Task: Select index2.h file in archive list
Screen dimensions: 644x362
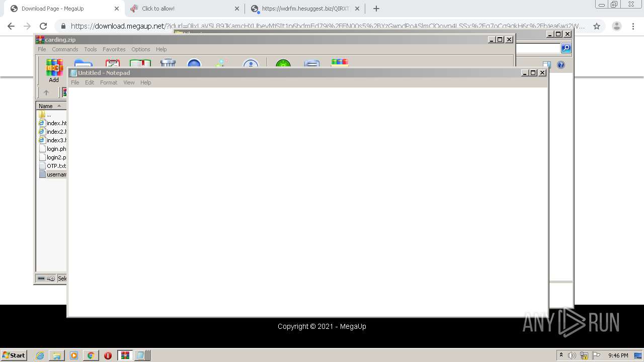Action: coord(52,132)
